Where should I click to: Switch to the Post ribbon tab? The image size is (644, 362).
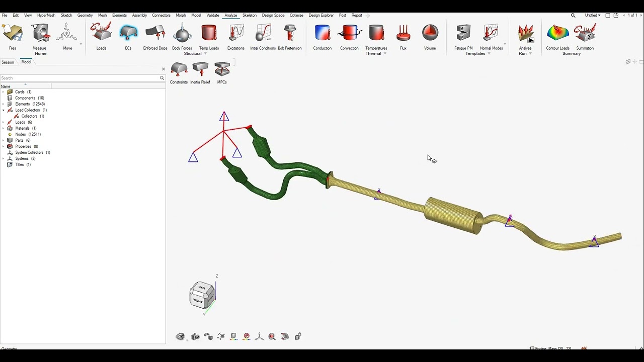click(342, 15)
